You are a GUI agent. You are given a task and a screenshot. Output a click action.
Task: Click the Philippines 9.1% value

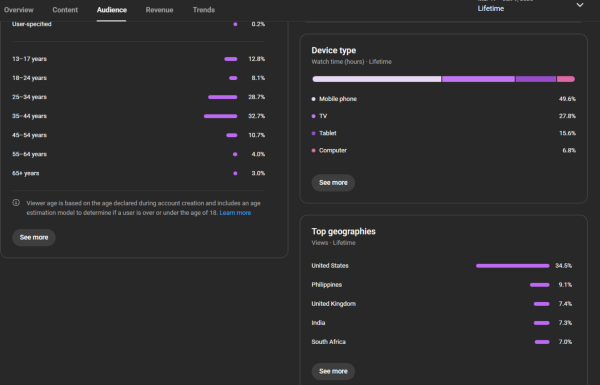[x=565, y=285]
